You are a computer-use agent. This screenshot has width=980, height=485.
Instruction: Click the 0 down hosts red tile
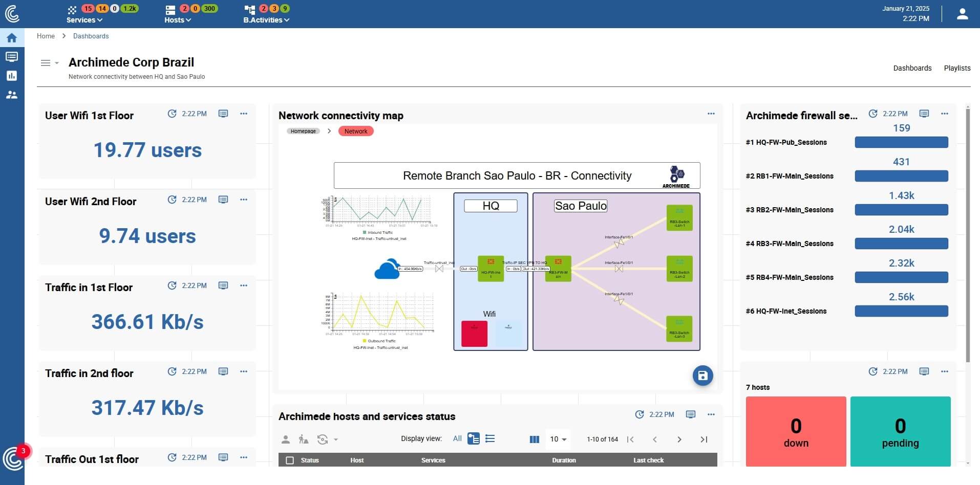tap(796, 431)
